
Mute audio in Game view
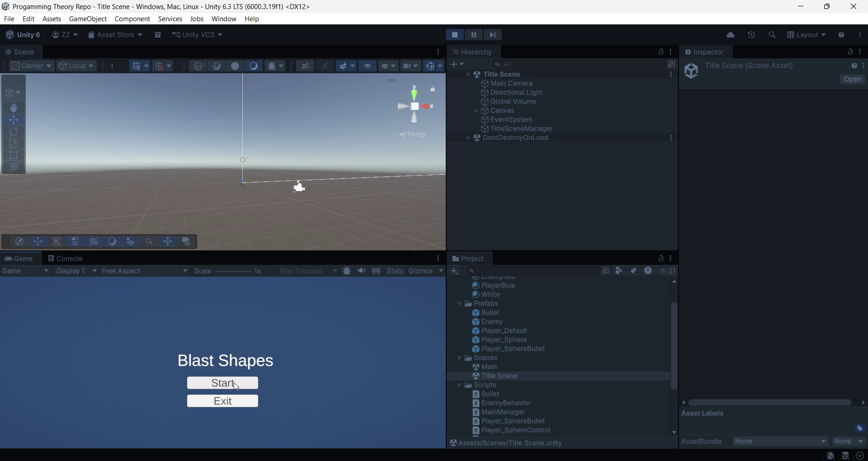click(362, 271)
